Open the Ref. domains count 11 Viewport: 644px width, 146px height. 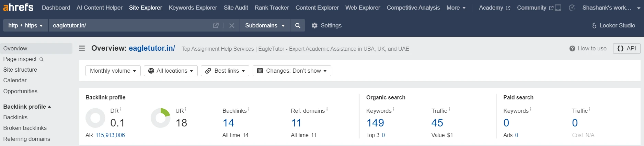[296, 123]
